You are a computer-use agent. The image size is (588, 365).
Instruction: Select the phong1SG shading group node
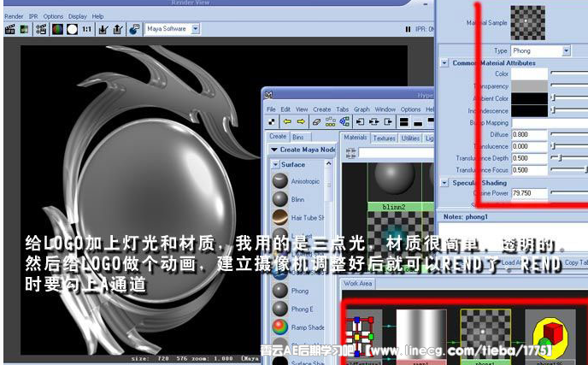pos(550,337)
